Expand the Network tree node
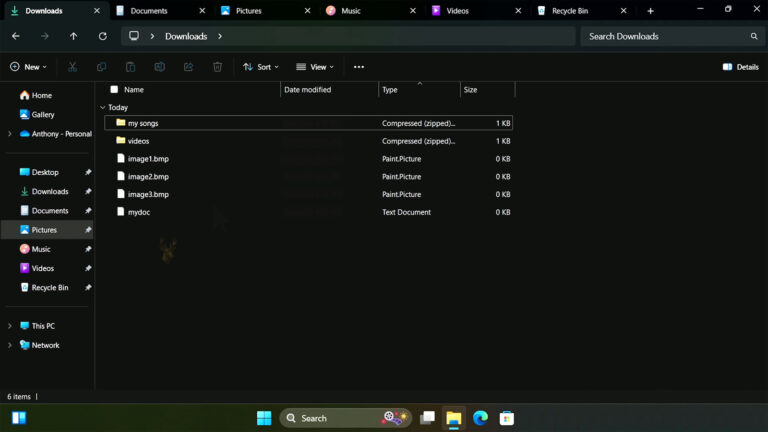This screenshot has width=768, height=432. click(10, 345)
